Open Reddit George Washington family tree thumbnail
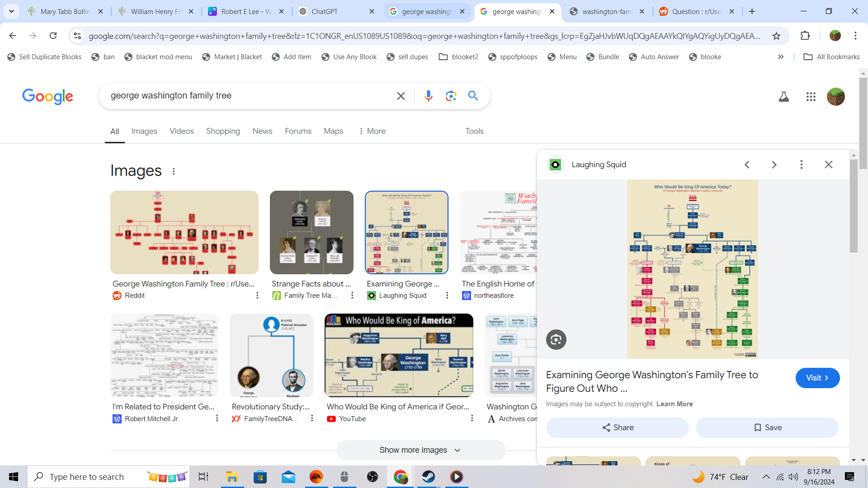 coord(184,232)
